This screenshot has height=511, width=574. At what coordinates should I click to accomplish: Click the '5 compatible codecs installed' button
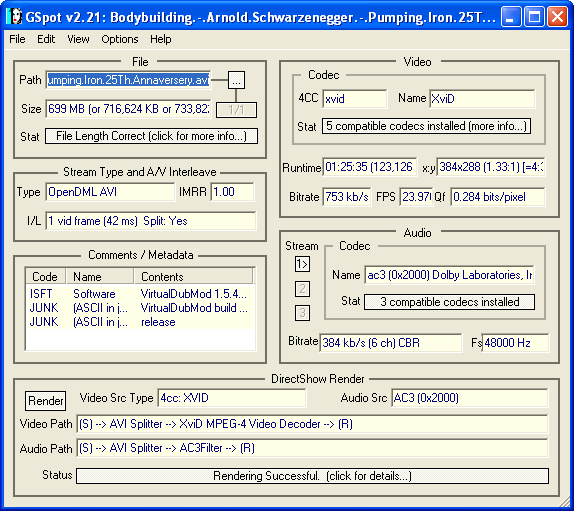426,126
